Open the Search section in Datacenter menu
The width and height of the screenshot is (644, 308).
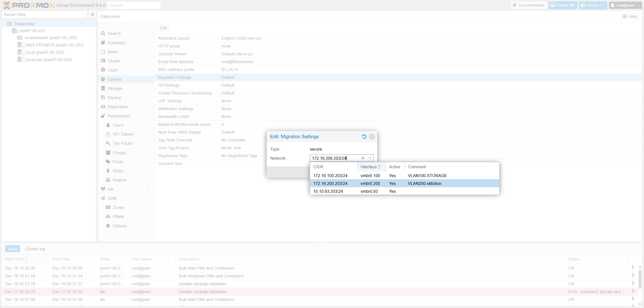(114, 33)
